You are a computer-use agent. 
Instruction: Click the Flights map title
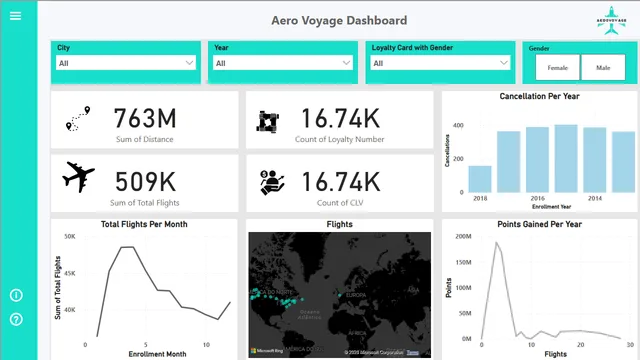[340, 224]
